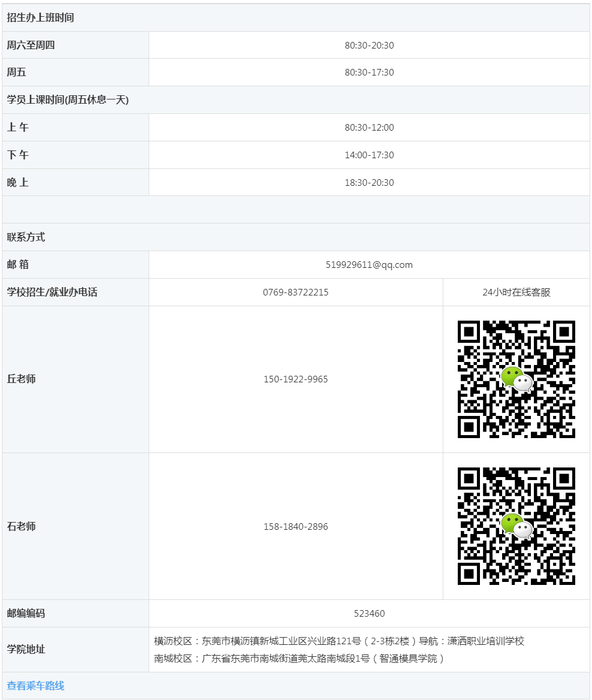Screen dimensions: 592x700
Task: Click the 周五 row label
Action: pos(17,73)
